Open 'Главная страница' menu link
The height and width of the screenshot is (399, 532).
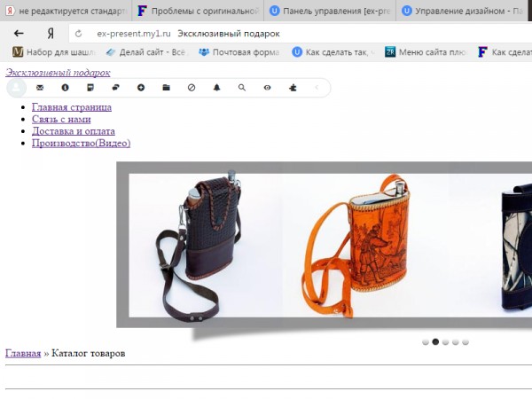click(x=72, y=107)
